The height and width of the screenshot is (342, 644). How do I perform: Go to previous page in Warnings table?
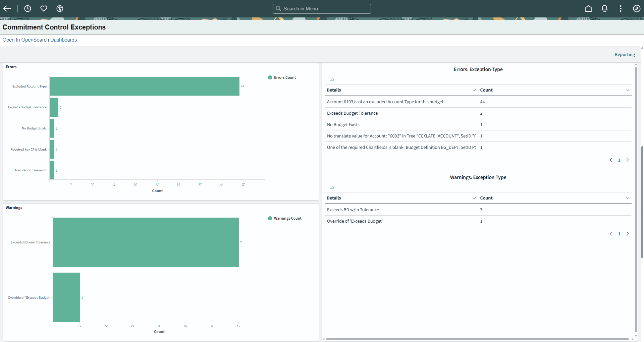611,234
